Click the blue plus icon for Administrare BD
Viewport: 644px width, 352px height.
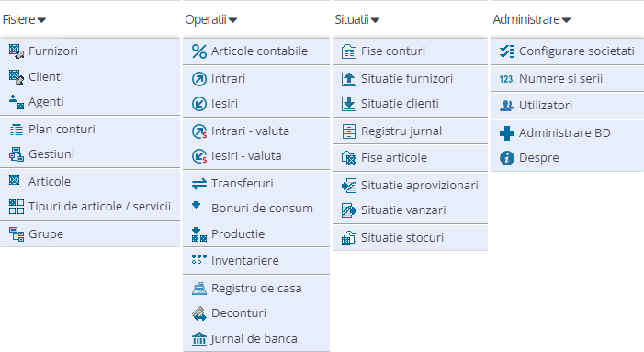pos(507,133)
